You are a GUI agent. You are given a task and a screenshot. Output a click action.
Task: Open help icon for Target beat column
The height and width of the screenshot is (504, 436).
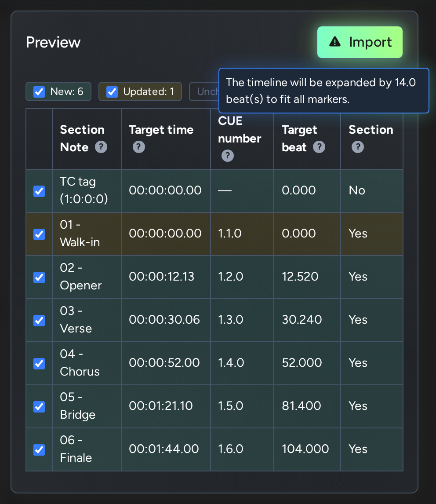[x=319, y=147]
